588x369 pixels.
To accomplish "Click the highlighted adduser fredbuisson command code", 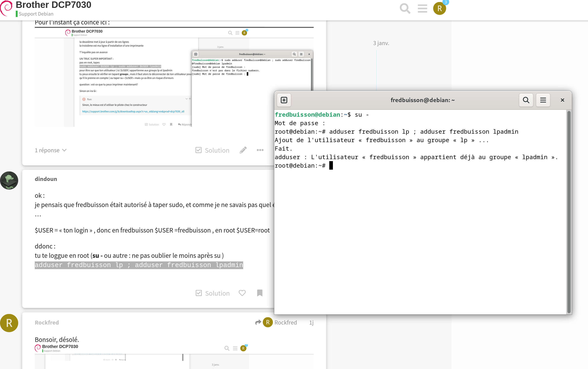I will click(139, 265).
